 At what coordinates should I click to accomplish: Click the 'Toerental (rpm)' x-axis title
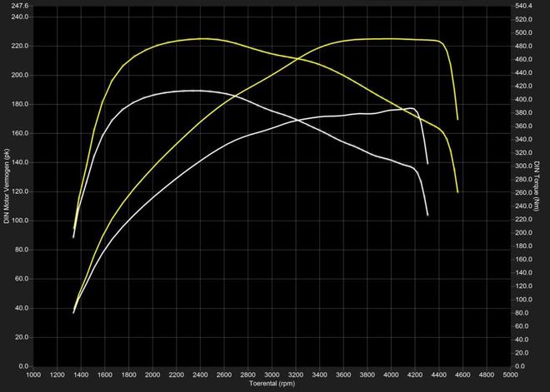tap(272, 385)
